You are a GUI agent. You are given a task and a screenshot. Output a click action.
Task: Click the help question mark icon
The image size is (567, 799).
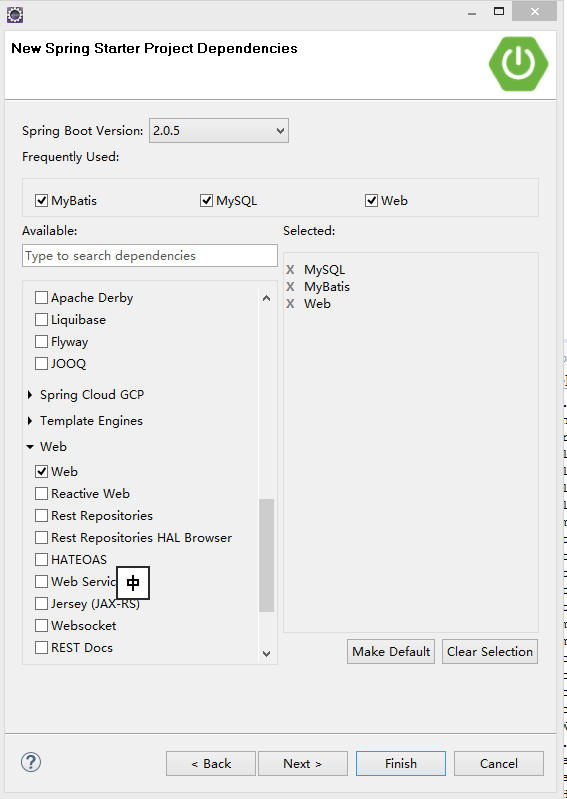pyautogui.click(x=31, y=763)
